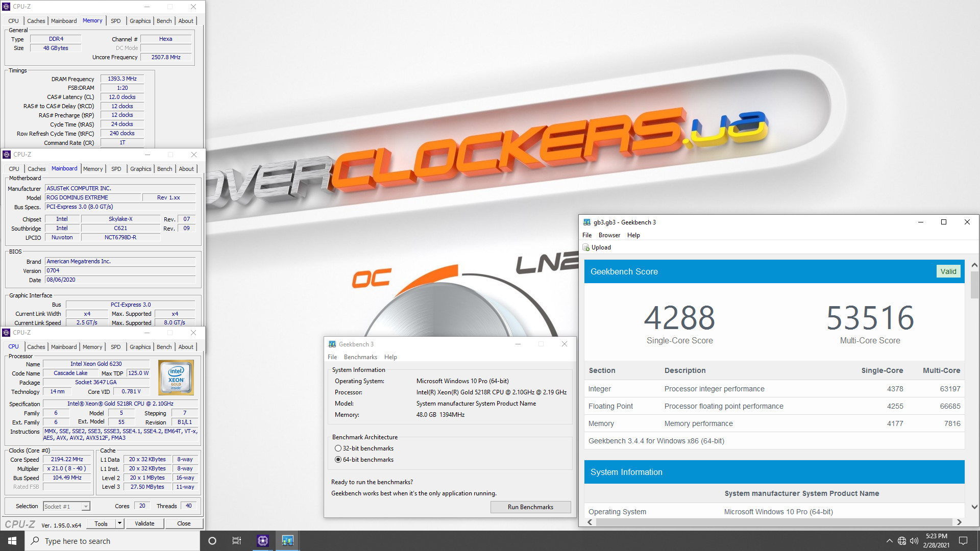The width and height of the screenshot is (980, 551).
Task: Click the taskbar clock and date
Action: (936, 541)
